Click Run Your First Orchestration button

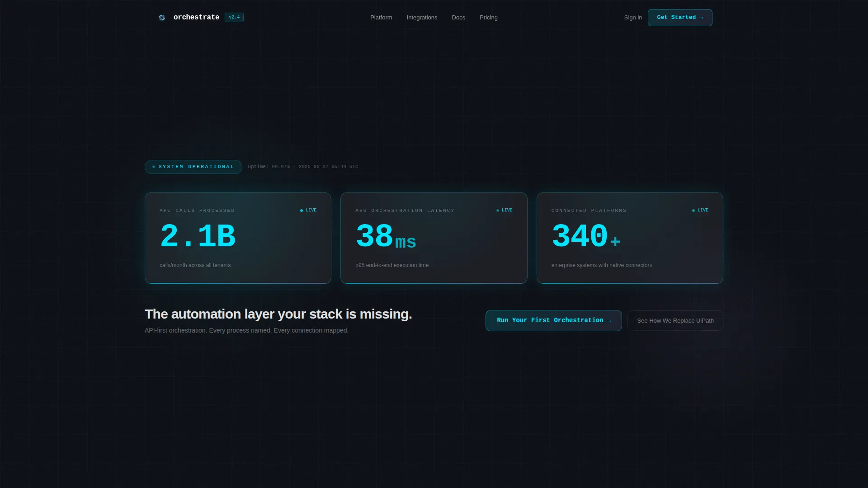554,320
